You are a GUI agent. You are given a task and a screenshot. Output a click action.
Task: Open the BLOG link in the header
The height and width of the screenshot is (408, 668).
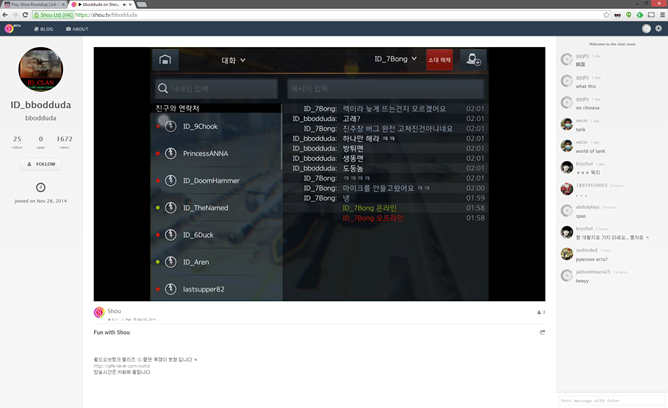click(x=43, y=29)
